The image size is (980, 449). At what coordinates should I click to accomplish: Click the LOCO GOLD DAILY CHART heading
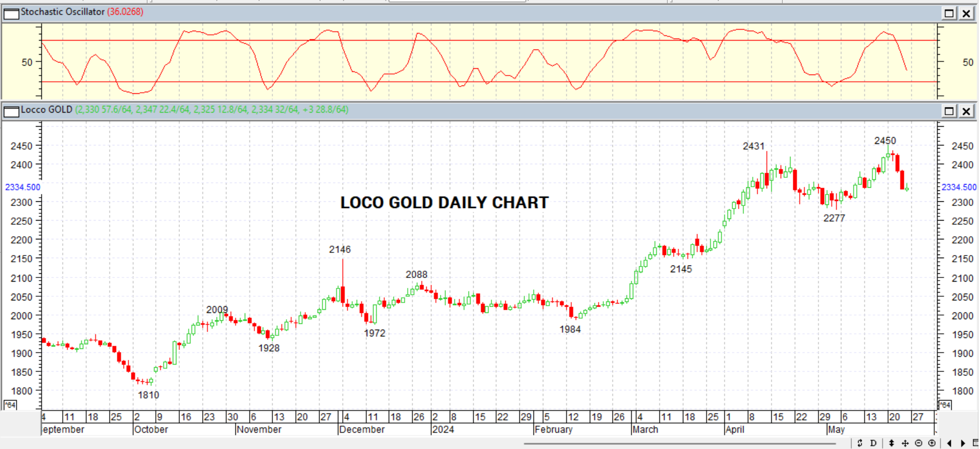point(444,203)
